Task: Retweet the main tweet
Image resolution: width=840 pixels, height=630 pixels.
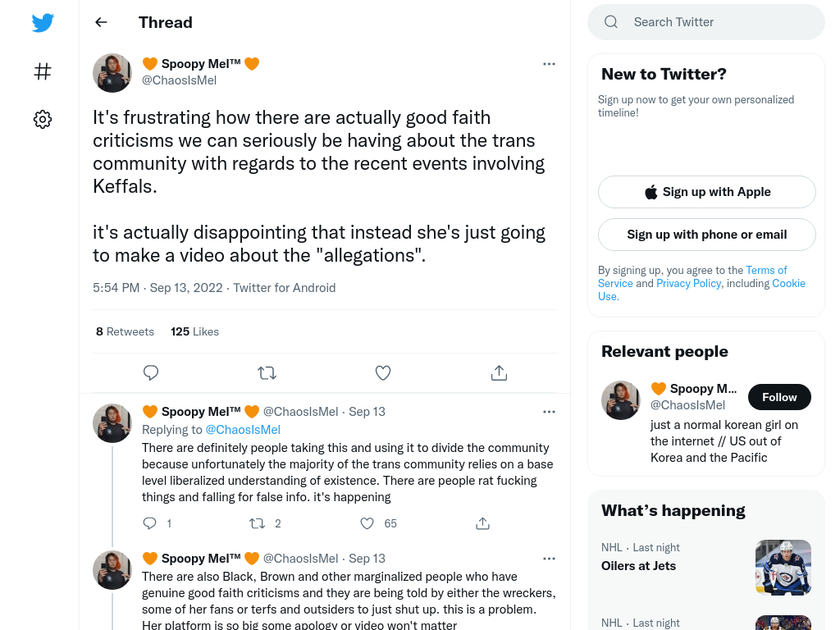Action: pyautogui.click(x=267, y=372)
